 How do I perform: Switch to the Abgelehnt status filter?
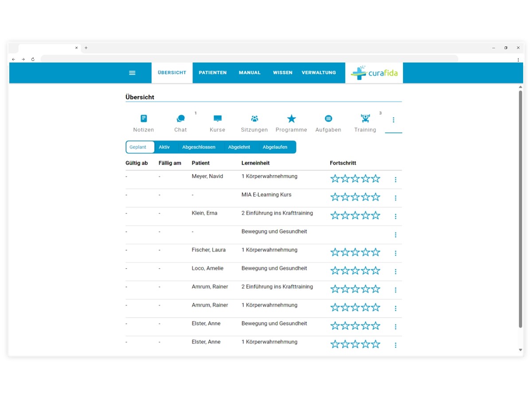[x=239, y=147]
